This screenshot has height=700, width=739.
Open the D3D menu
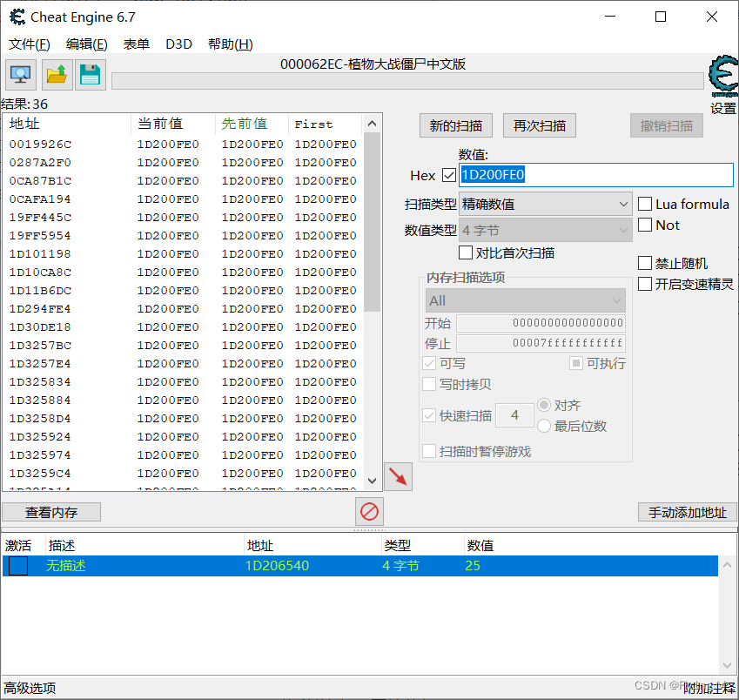(x=178, y=44)
